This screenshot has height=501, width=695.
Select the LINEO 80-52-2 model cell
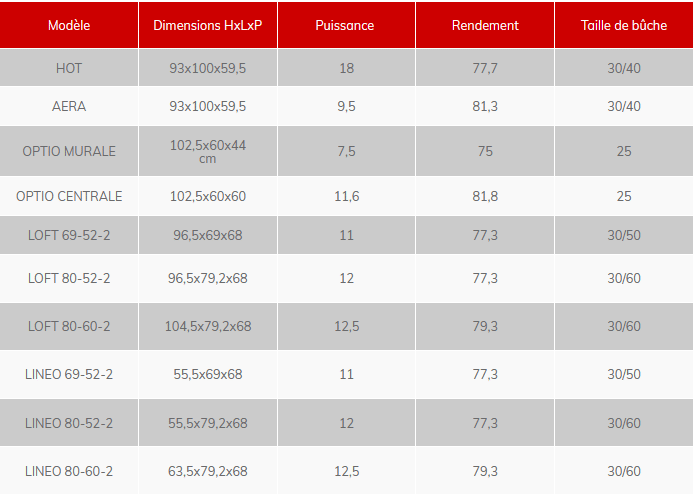pos(69,423)
